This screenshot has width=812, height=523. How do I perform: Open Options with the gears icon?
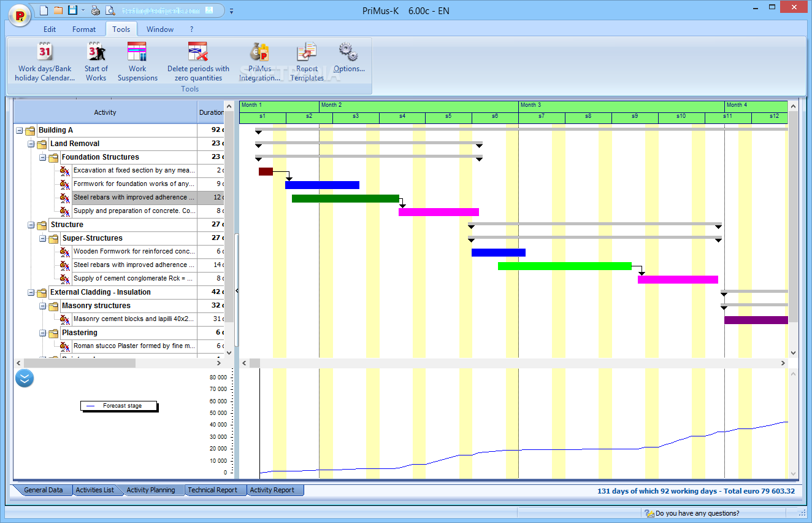tap(349, 57)
